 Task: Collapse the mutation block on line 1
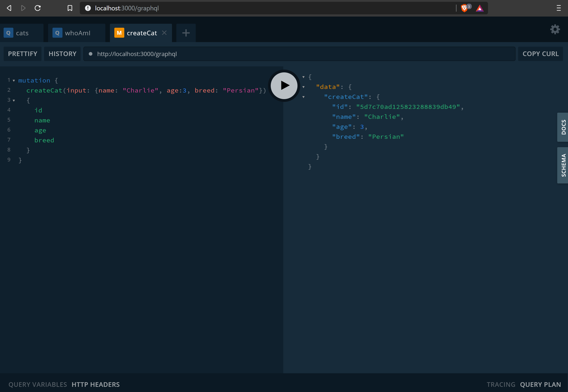14,81
